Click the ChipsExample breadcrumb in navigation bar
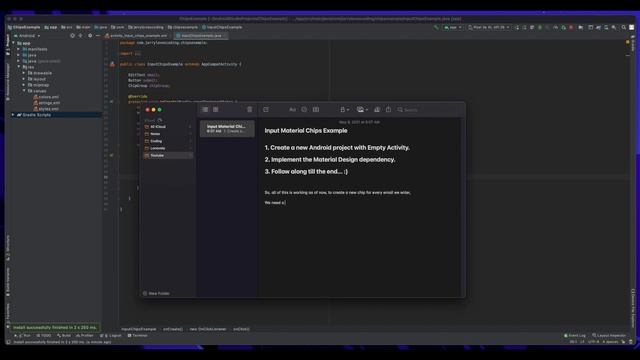The image size is (640, 360). point(24,27)
